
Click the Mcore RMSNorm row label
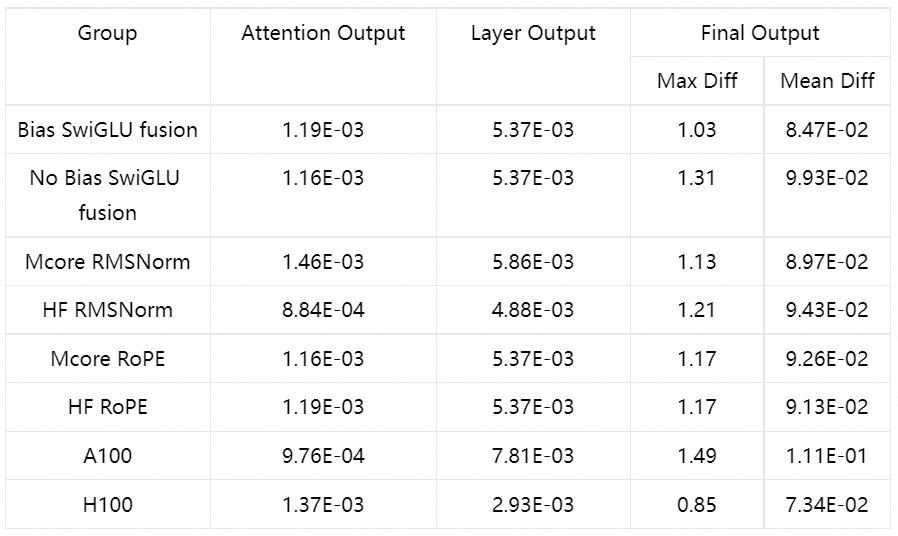pos(107,262)
